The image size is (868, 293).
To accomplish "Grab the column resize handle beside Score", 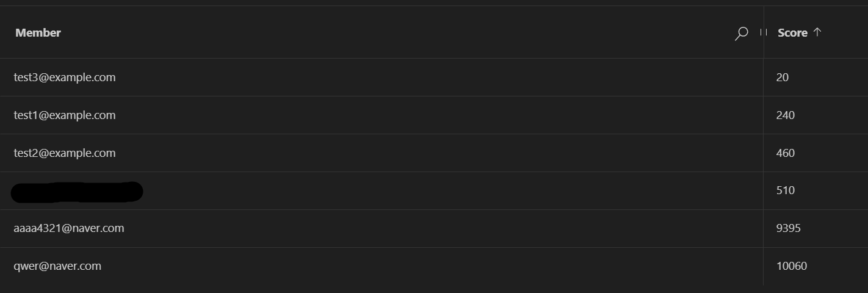I will pos(763,32).
